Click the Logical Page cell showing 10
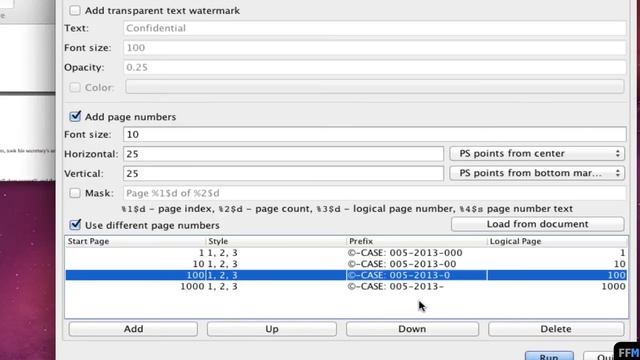 (x=558, y=264)
